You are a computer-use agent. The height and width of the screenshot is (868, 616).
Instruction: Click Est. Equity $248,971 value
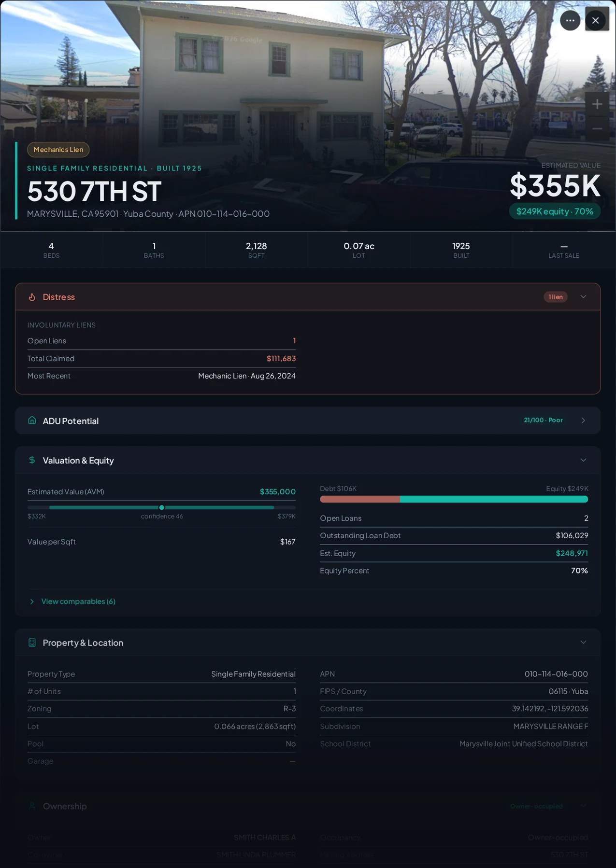[572, 553]
